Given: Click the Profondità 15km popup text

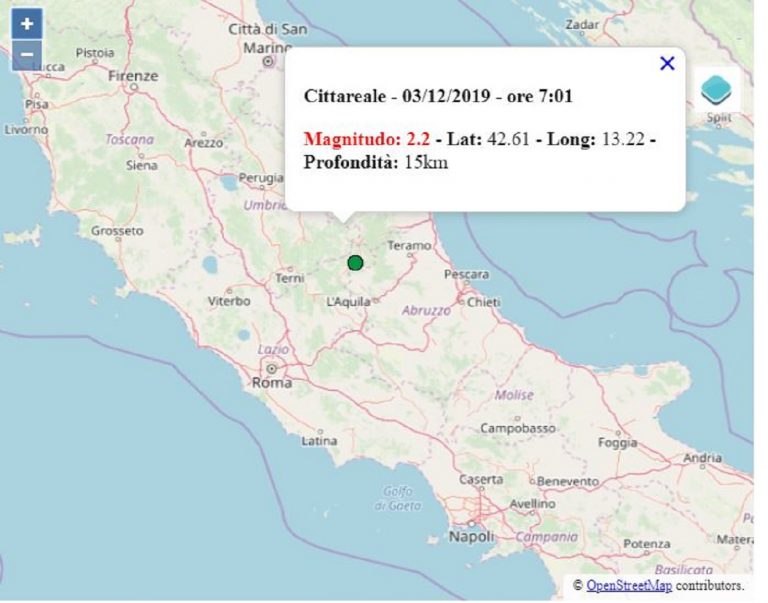Looking at the screenshot, I should pyautogui.click(x=376, y=162).
